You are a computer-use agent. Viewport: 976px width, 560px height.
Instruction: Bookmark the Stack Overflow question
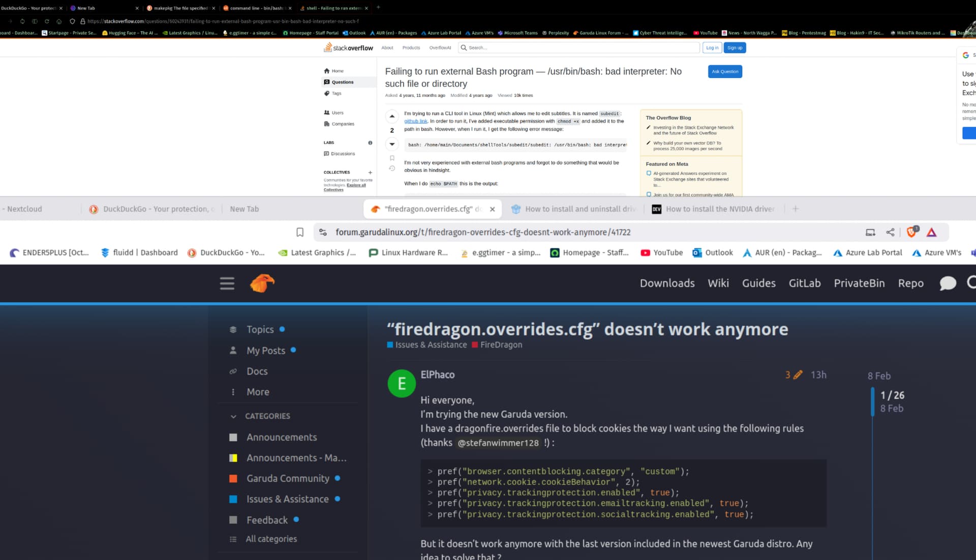(x=392, y=158)
